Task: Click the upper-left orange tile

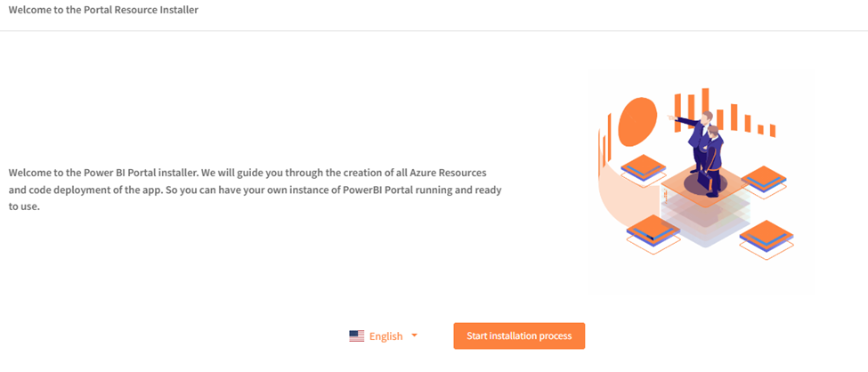Action: [x=645, y=166]
